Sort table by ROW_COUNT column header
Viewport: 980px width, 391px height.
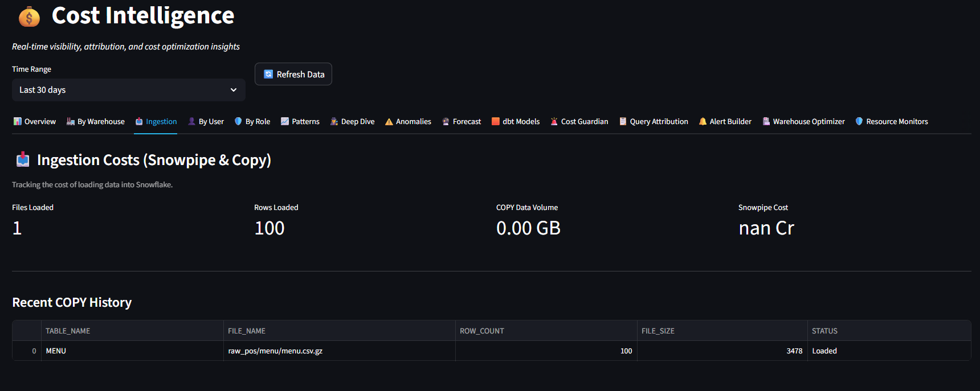click(482, 331)
